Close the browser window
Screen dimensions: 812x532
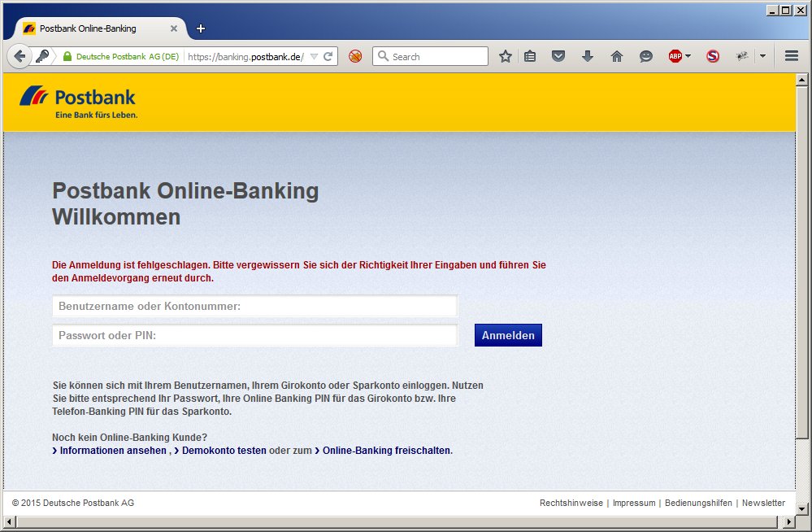tap(800, 10)
